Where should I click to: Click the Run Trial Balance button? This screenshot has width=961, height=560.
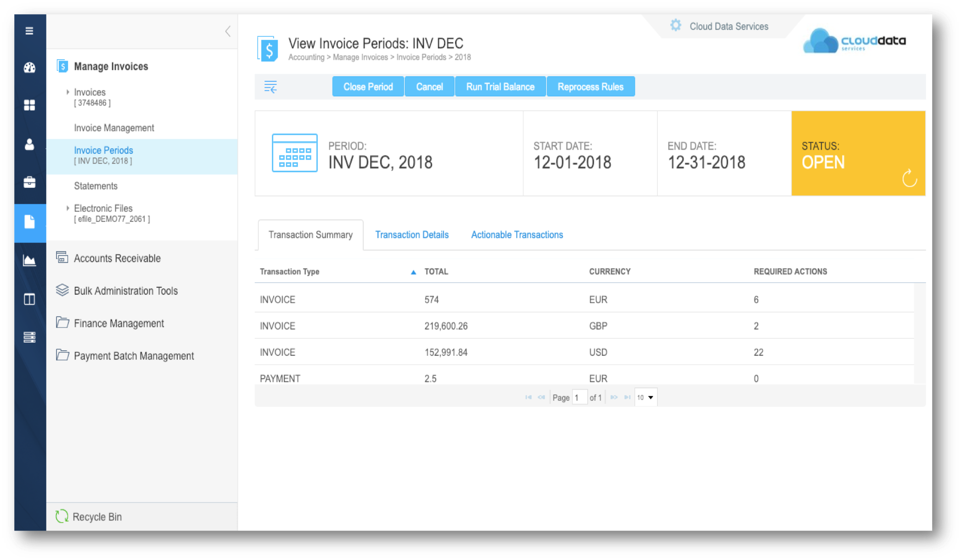click(x=500, y=86)
